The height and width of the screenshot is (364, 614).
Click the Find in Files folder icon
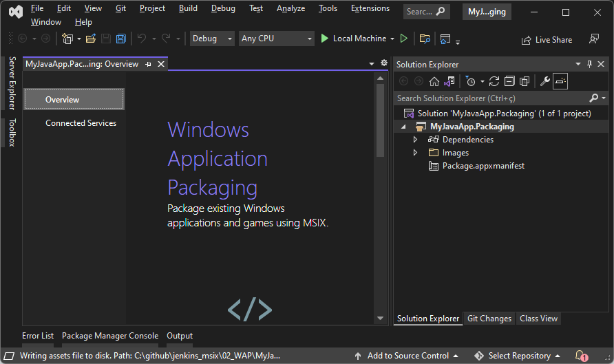click(x=425, y=39)
